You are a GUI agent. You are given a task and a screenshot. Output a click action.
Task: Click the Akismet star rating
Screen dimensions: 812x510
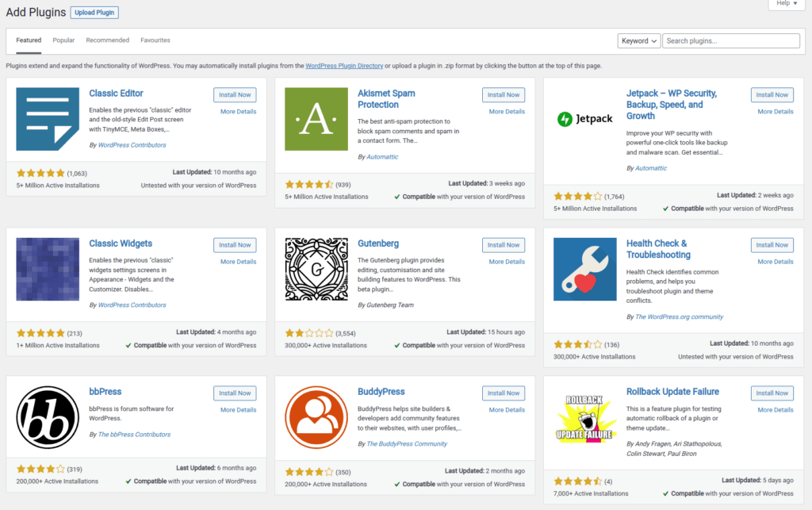tap(309, 184)
